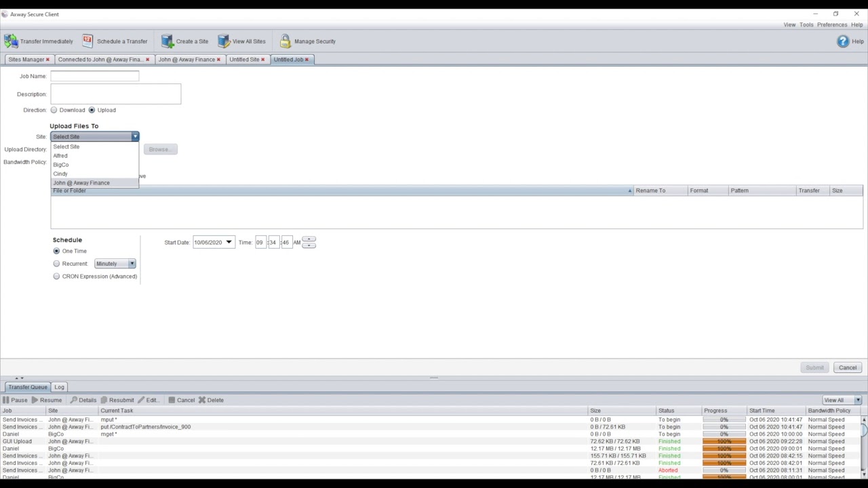
Task: Close the John @ Axway Finance tab
Action: pyautogui.click(x=218, y=60)
